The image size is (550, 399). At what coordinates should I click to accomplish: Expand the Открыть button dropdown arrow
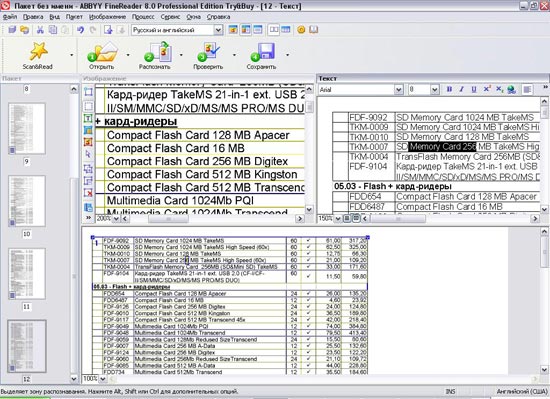(128, 55)
